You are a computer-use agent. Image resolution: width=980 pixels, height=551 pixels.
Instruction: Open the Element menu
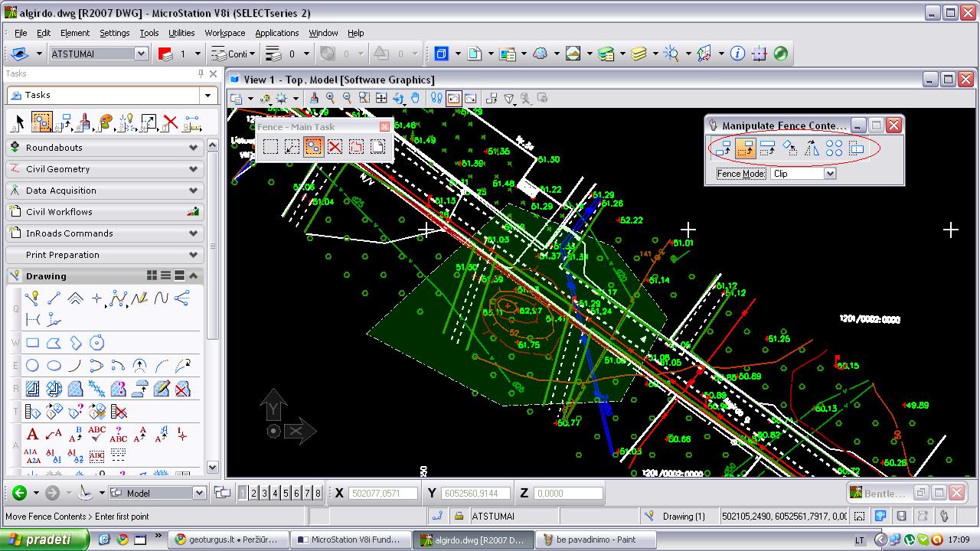pyautogui.click(x=75, y=33)
